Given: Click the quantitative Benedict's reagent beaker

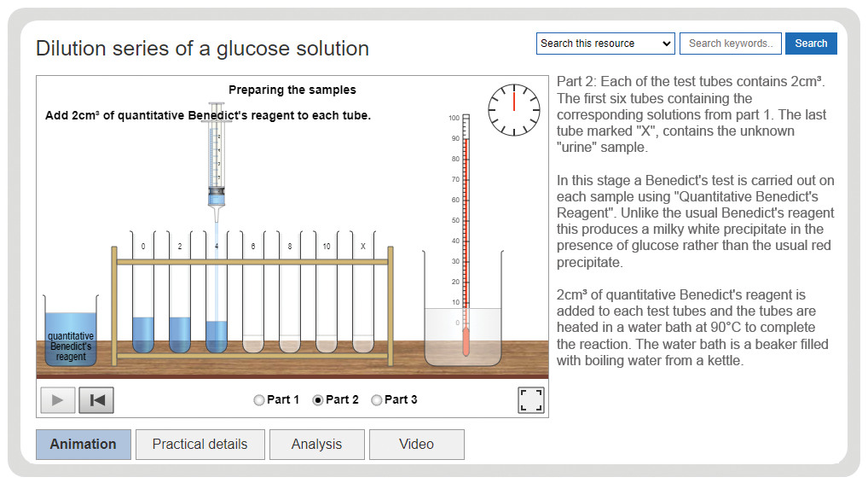Looking at the screenshot, I should click(x=71, y=331).
